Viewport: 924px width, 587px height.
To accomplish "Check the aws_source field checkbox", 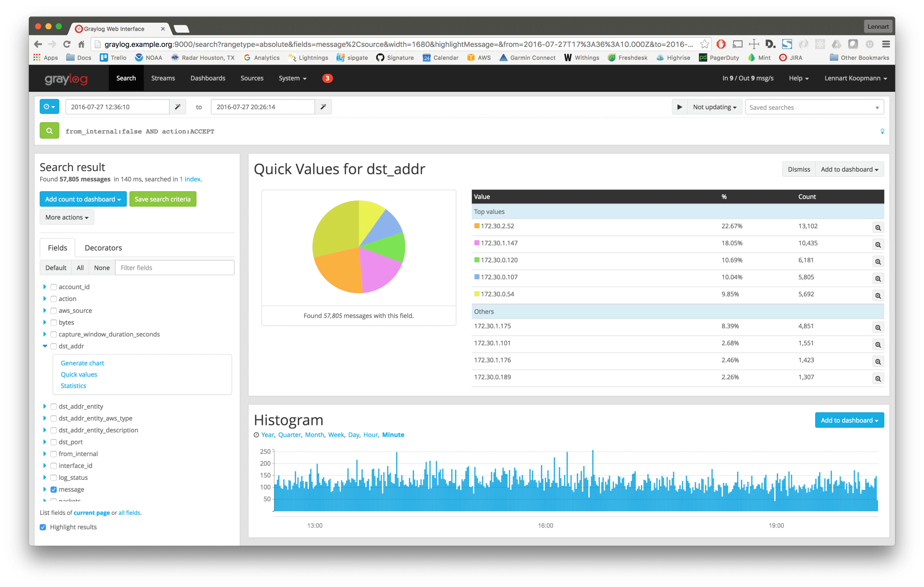I will 54,311.
